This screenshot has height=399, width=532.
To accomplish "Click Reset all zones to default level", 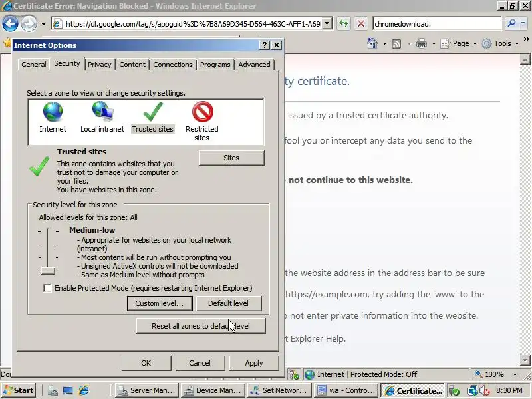I will click(x=201, y=326).
